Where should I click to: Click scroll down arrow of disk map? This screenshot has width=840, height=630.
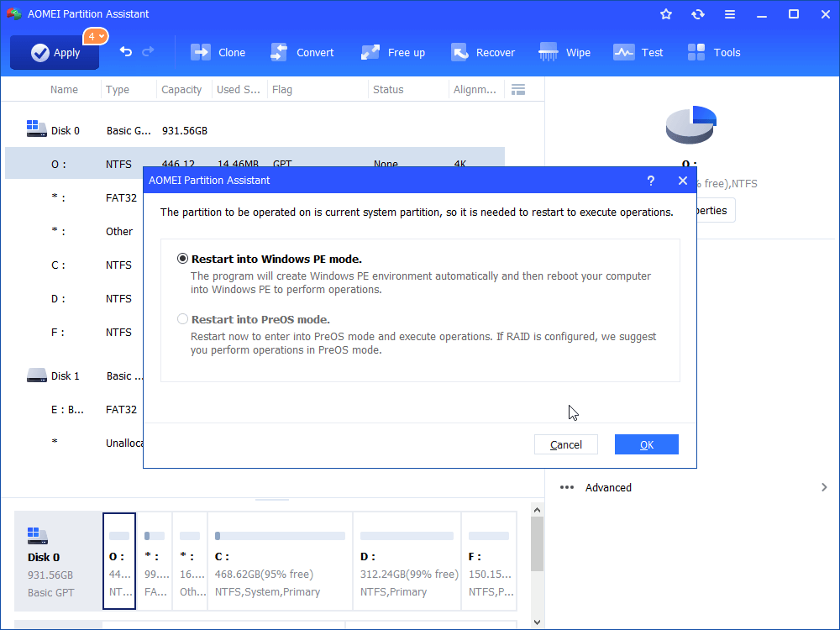coord(538,622)
